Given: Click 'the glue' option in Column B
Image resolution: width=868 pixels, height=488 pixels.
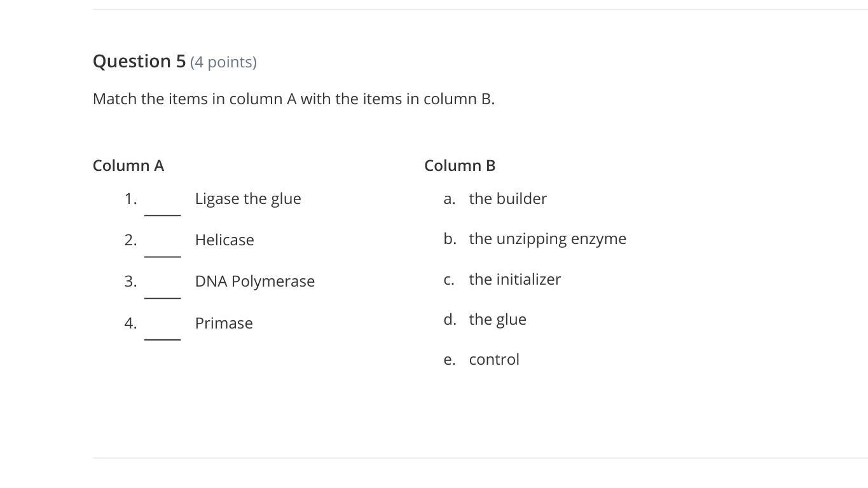Looking at the screenshot, I should (x=497, y=320).
